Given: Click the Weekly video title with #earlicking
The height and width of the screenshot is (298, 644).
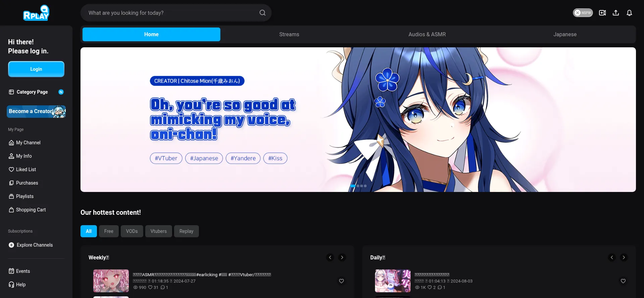Looking at the screenshot, I should click(x=202, y=275).
